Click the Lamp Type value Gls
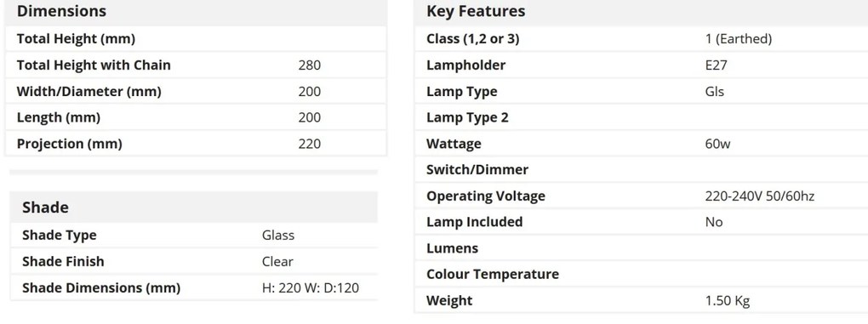Image resolution: width=868 pixels, height=324 pixels. [x=714, y=91]
